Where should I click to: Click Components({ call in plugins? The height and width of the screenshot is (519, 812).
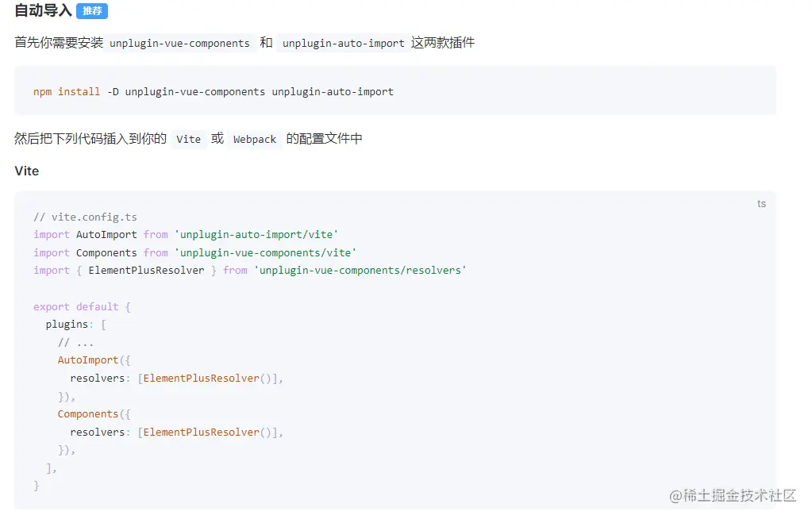pyautogui.click(x=94, y=414)
